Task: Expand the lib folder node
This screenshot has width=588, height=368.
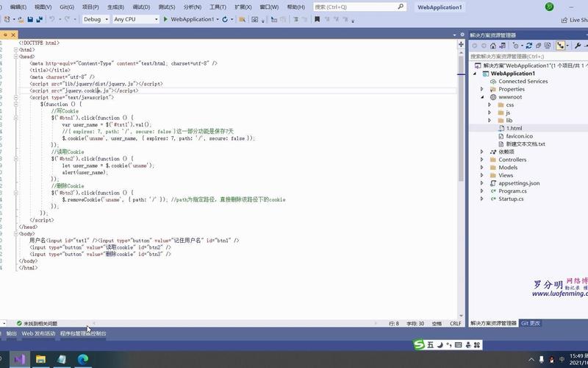Action: 490,121
